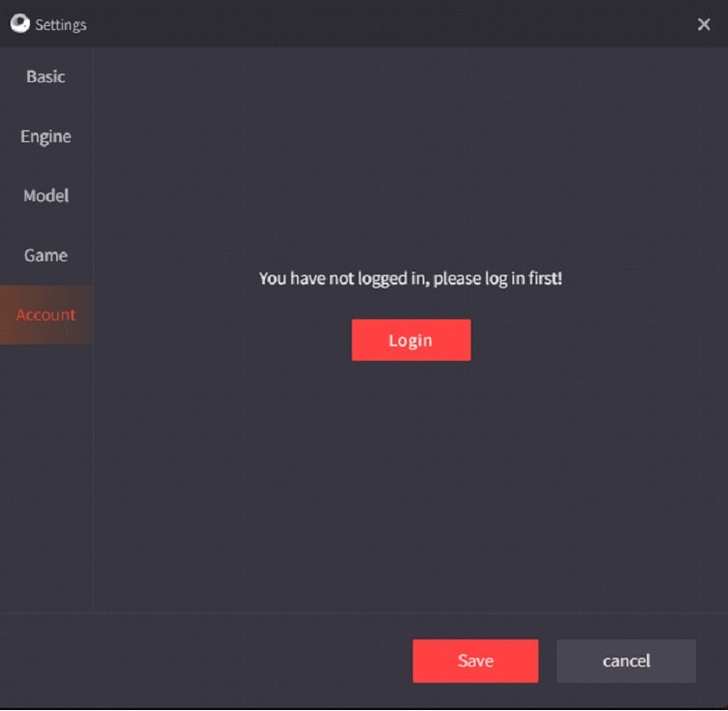Click the red Login button
This screenshot has height=711, width=728.
click(x=411, y=340)
